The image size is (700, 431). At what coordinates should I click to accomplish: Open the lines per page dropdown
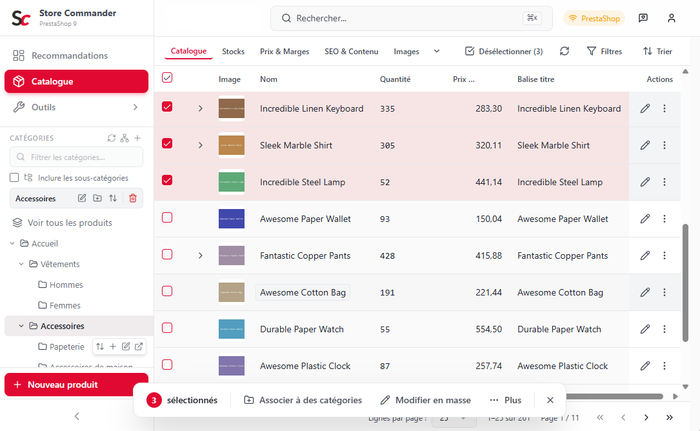452,418
